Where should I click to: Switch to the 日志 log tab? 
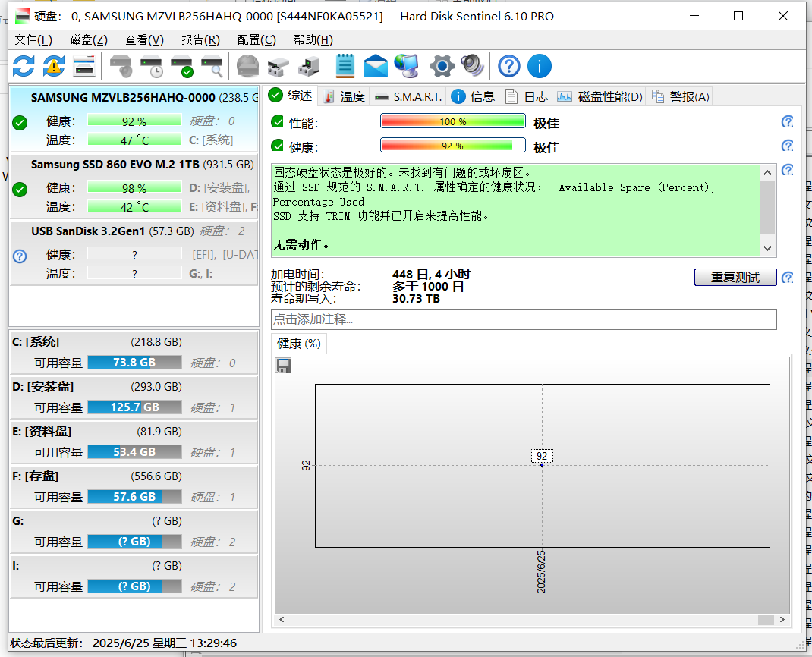[x=526, y=97]
